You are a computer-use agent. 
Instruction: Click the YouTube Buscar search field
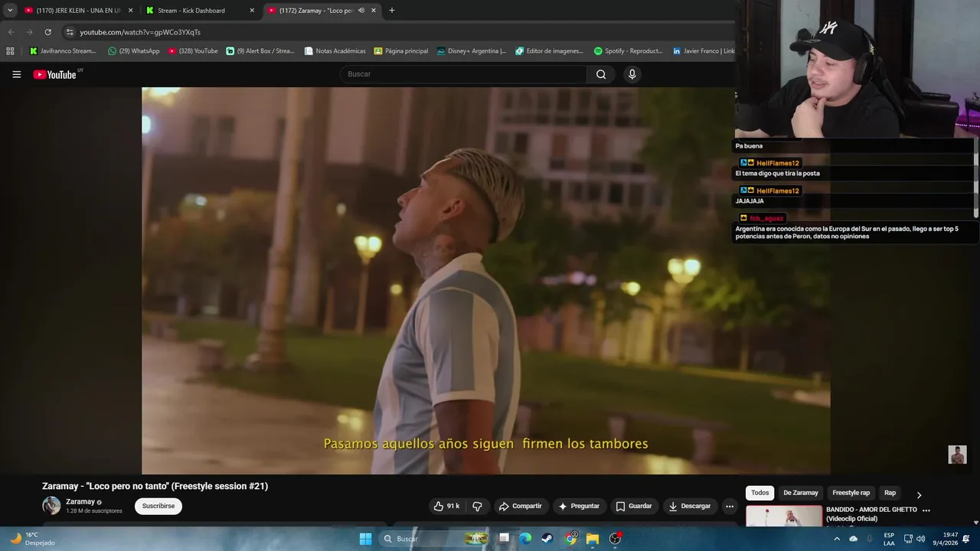coord(463,74)
